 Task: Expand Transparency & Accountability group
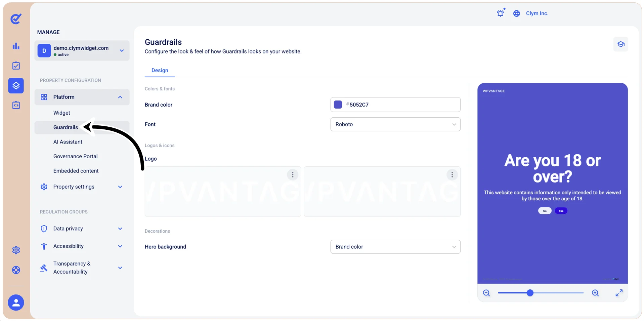[82, 268]
